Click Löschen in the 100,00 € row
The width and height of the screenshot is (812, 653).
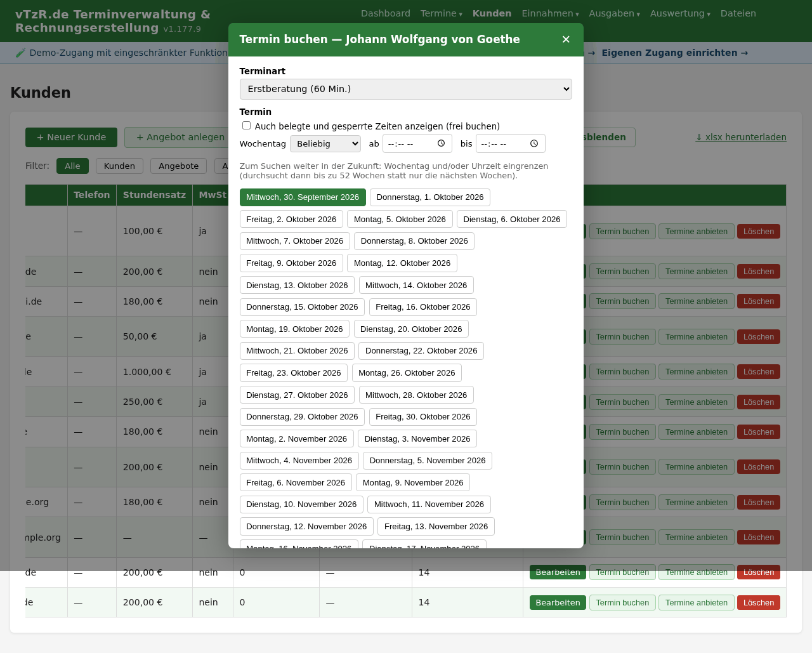coord(759,232)
